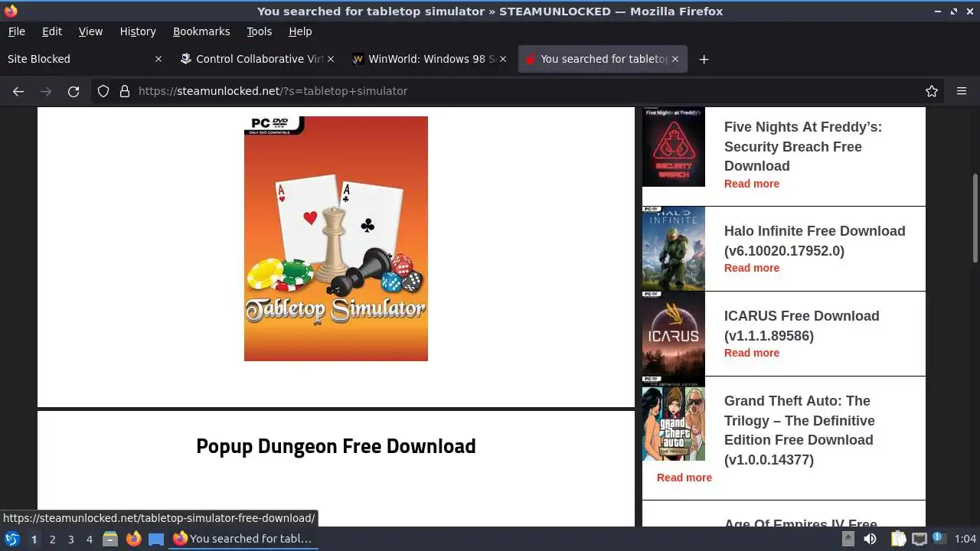Open the volume speaker tray icon

click(871, 539)
